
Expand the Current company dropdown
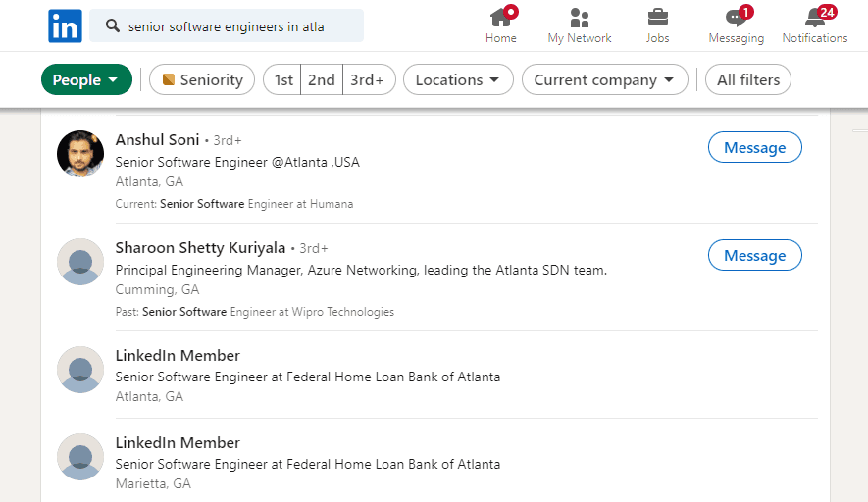[x=604, y=79]
